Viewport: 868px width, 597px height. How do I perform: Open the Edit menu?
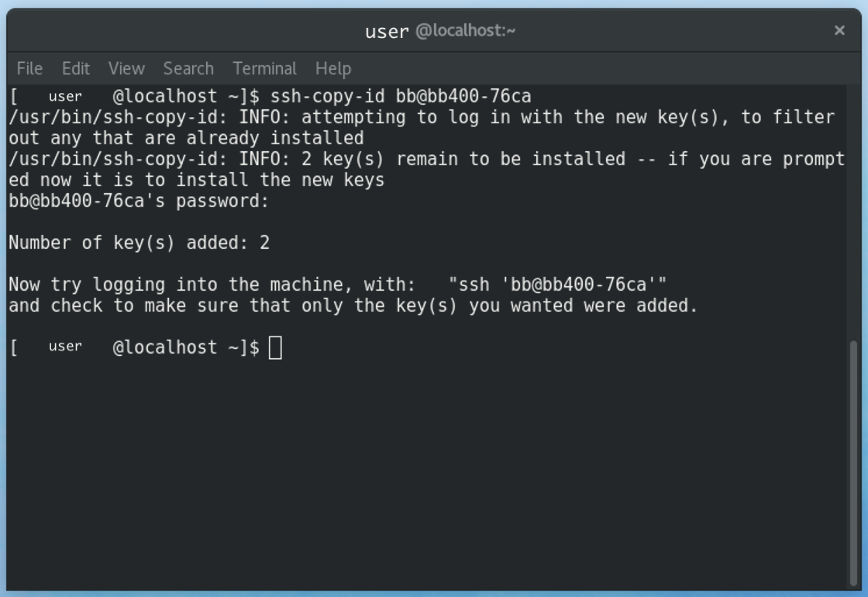tap(76, 68)
